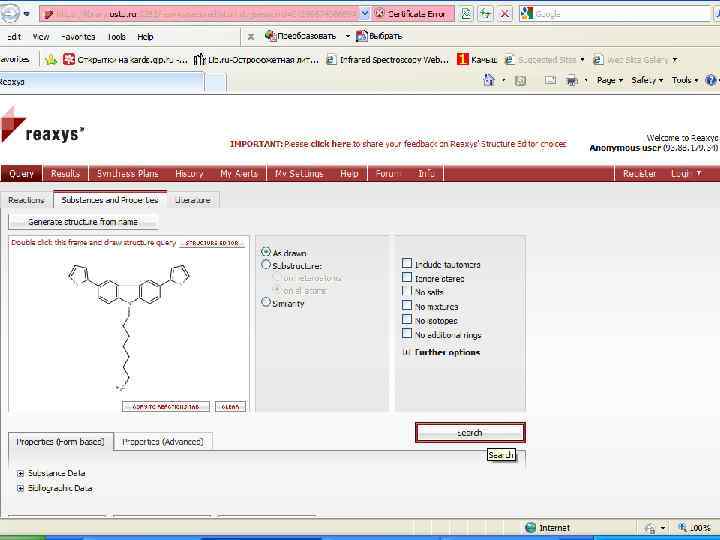Image resolution: width=720 pixels, height=540 pixels.
Task: Click the Structure editor button
Action: tap(213, 242)
